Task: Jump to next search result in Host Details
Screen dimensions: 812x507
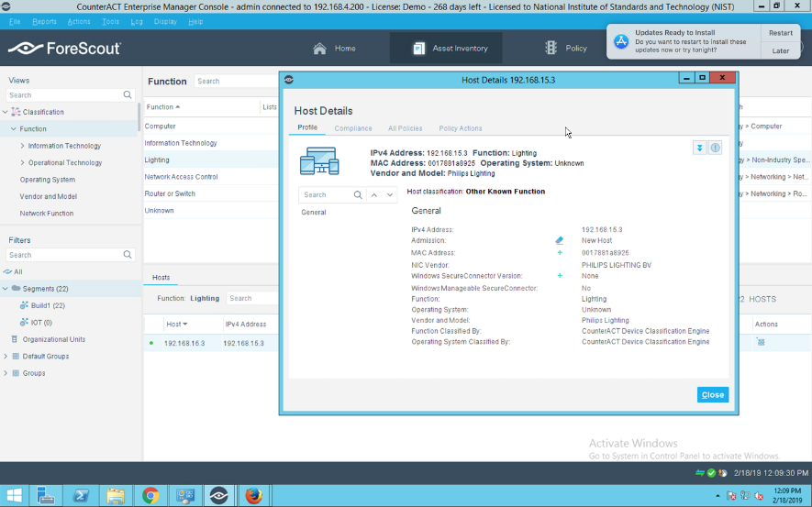Action: point(390,195)
